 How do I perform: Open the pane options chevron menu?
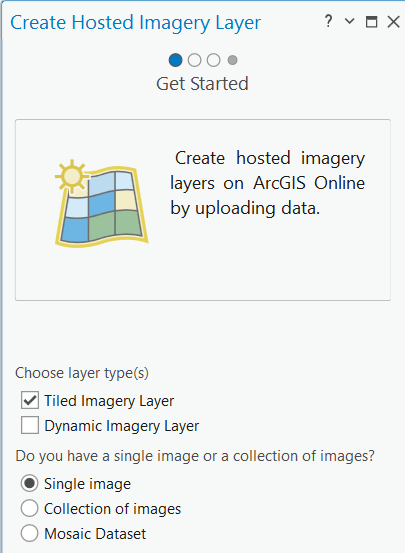point(349,21)
